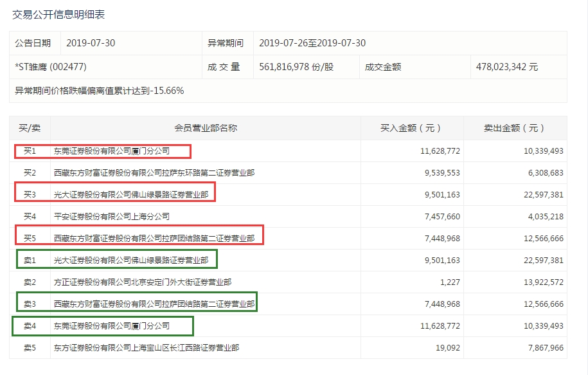Select turnover value 478,023,342 元
The width and height of the screenshot is (588, 375).
click(507, 67)
